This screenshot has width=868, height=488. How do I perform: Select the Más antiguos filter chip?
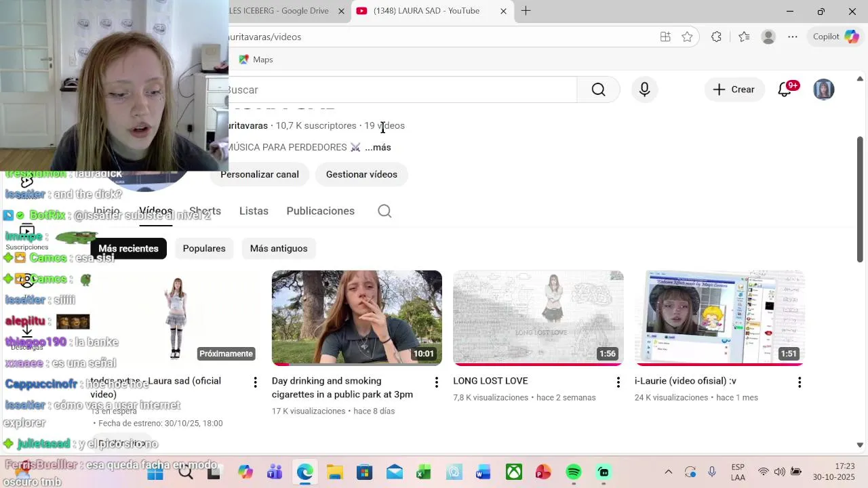(279, 248)
